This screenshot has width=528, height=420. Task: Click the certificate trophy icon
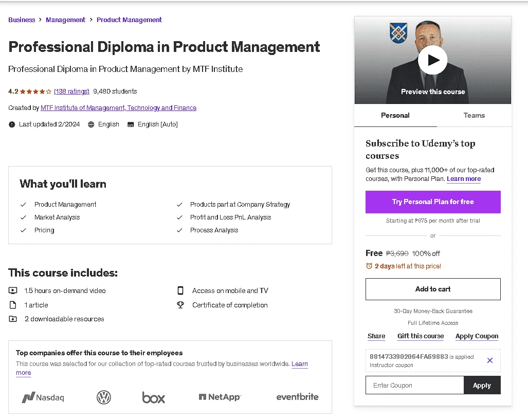(180, 305)
